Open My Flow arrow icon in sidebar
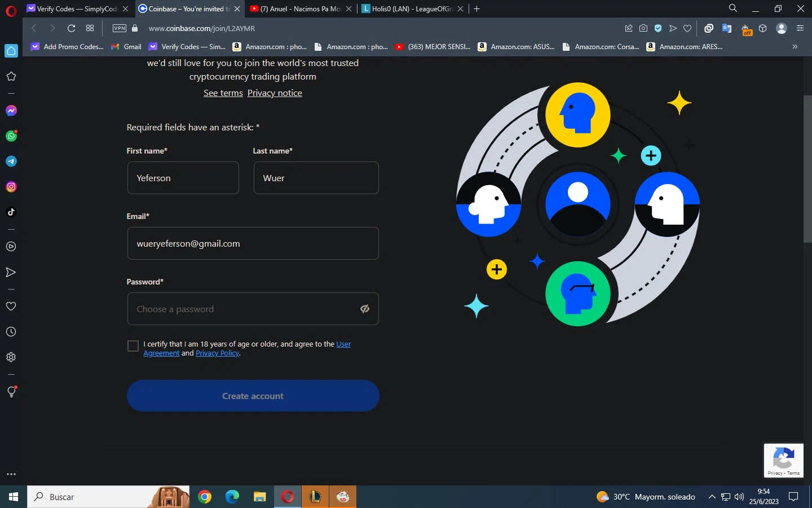Viewport: 812px width, 508px height. [x=11, y=273]
